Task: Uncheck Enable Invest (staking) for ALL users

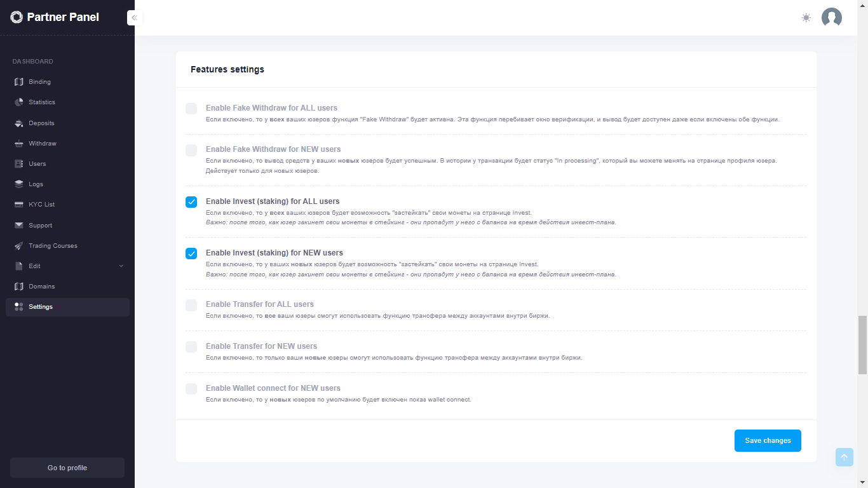Action: [191, 202]
